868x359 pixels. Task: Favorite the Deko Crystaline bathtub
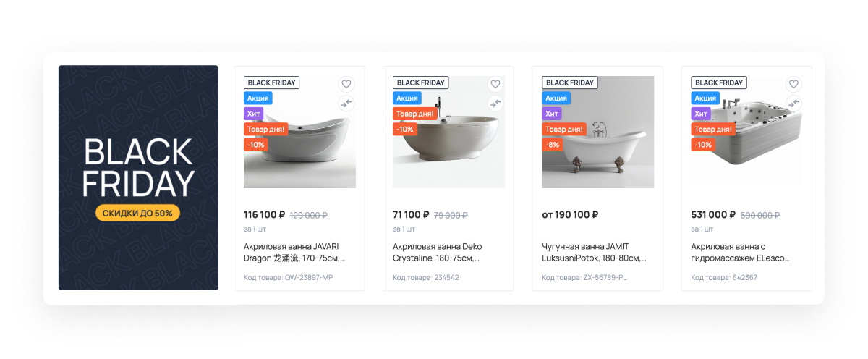495,84
